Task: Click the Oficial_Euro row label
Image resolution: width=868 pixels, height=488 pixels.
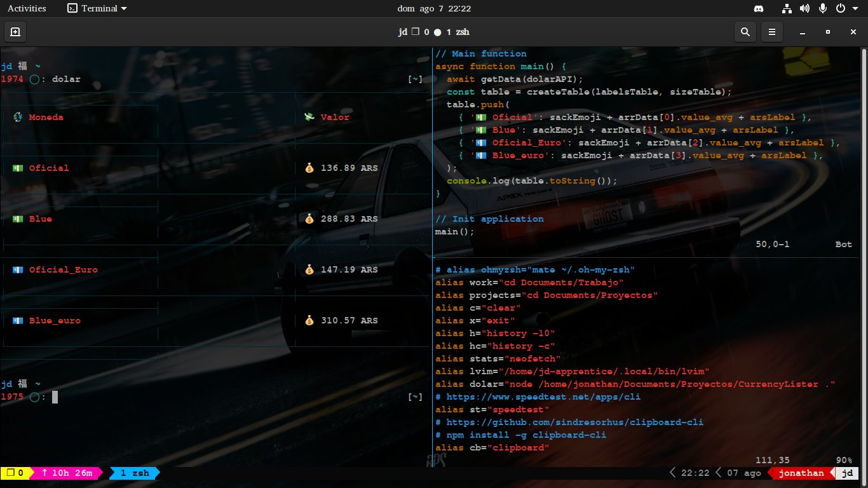Action: pos(63,269)
